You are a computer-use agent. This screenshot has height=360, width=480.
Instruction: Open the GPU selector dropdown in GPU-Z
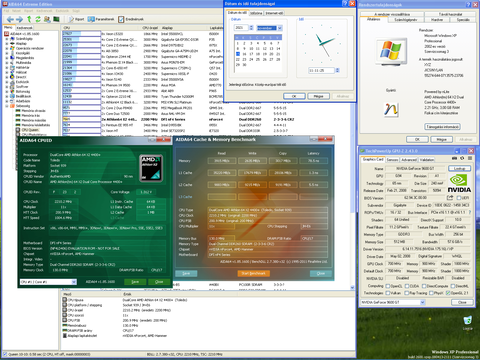422,302
